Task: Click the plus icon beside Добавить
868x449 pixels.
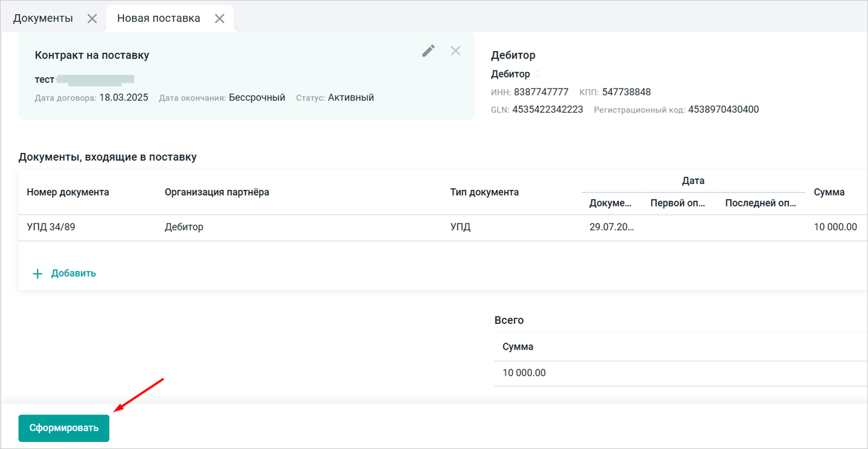Action: 37,274
